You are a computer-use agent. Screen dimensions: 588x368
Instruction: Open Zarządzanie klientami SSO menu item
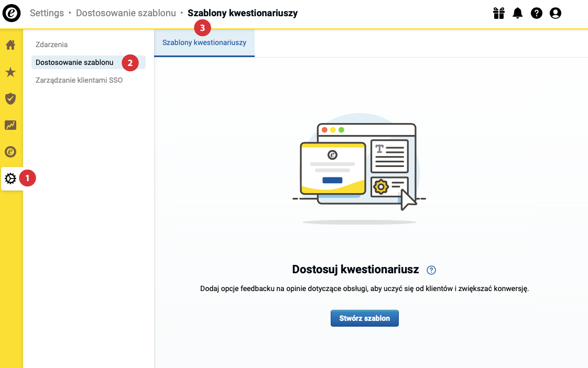point(79,80)
